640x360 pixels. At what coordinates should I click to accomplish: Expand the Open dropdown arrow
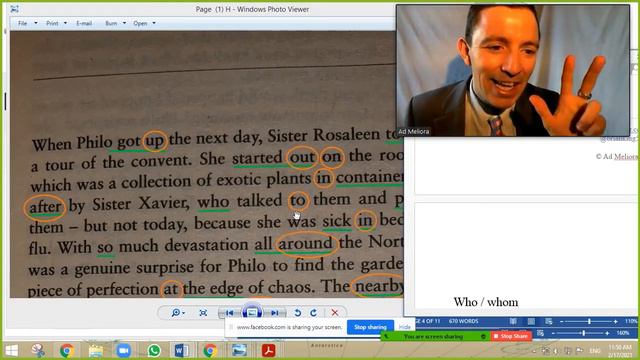coord(154,23)
